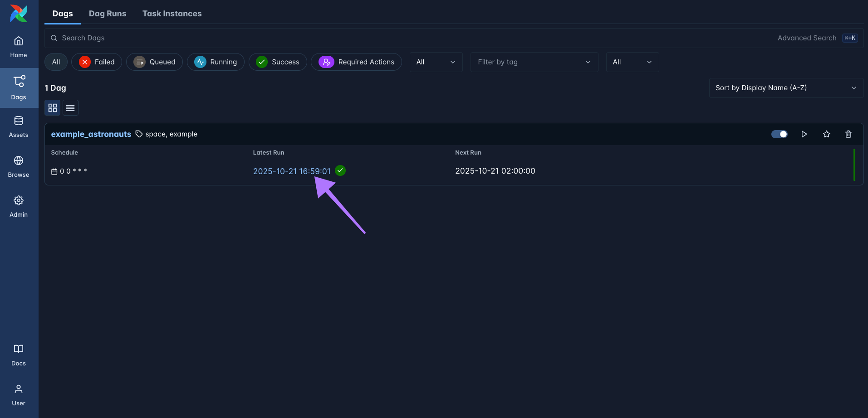
Task: Expand Sort by Display Name dropdown
Action: [785, 88]
